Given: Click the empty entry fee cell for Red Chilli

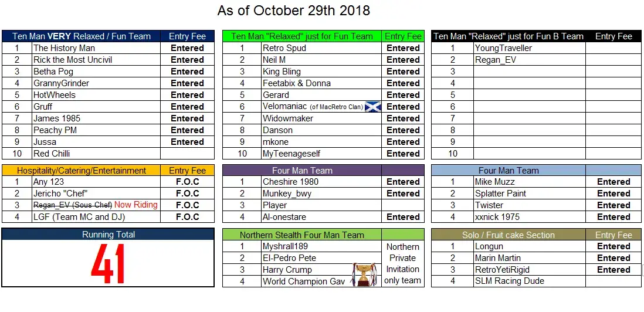Looking at the screenshot, I should pyautogui.click(x=187, y=154).
